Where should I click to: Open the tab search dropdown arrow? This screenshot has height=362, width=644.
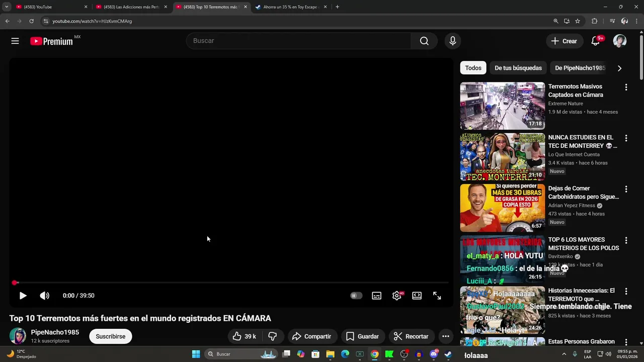click(7, 7)
